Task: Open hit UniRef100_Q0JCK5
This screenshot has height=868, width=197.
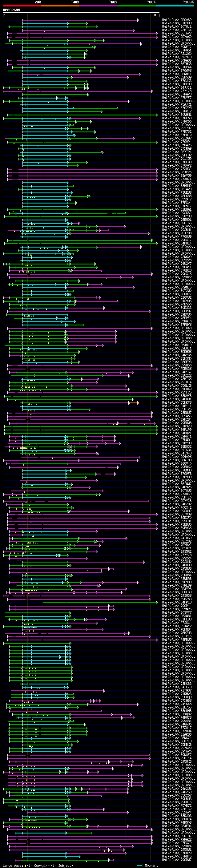Action: click(x=177, y=172)
